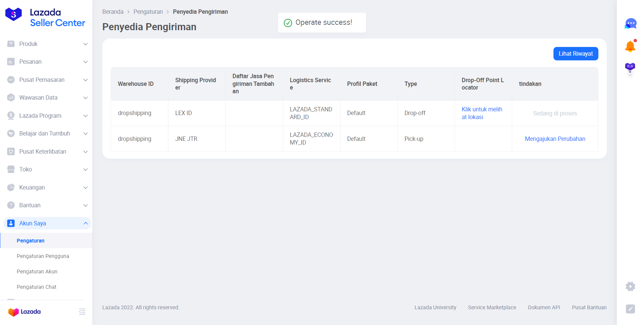
Task: Expand the Pesanan menu chevron
Action: pyautogui.click(x=86, y=62)
